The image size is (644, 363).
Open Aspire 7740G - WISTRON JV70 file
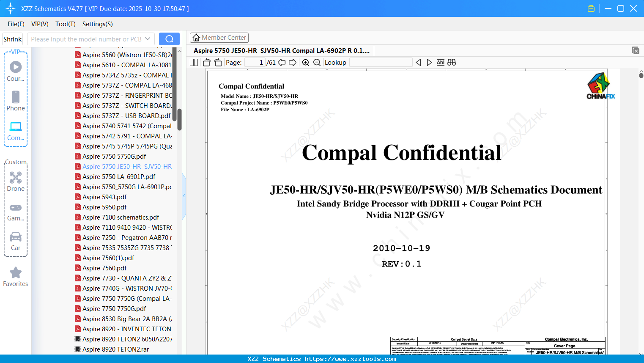(123, 289)
